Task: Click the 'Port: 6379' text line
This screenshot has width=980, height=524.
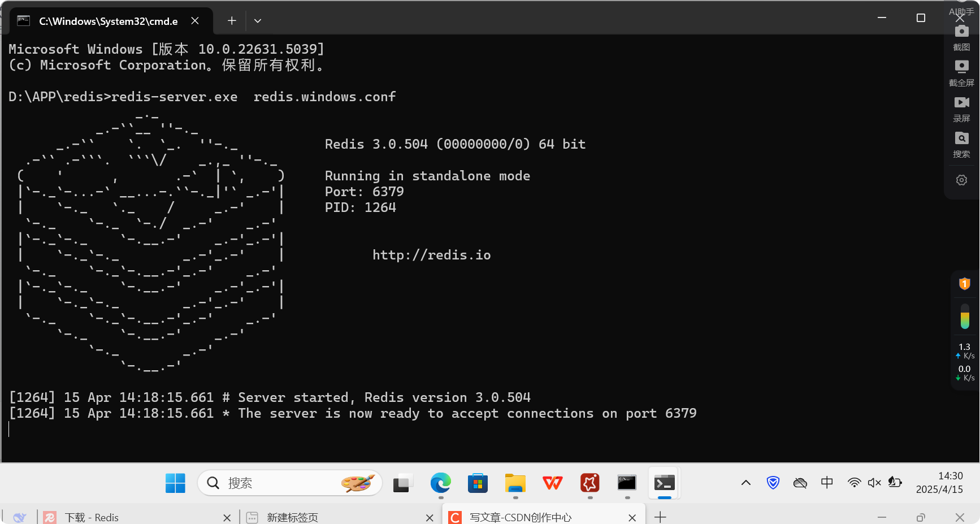Action: [364, 192]
